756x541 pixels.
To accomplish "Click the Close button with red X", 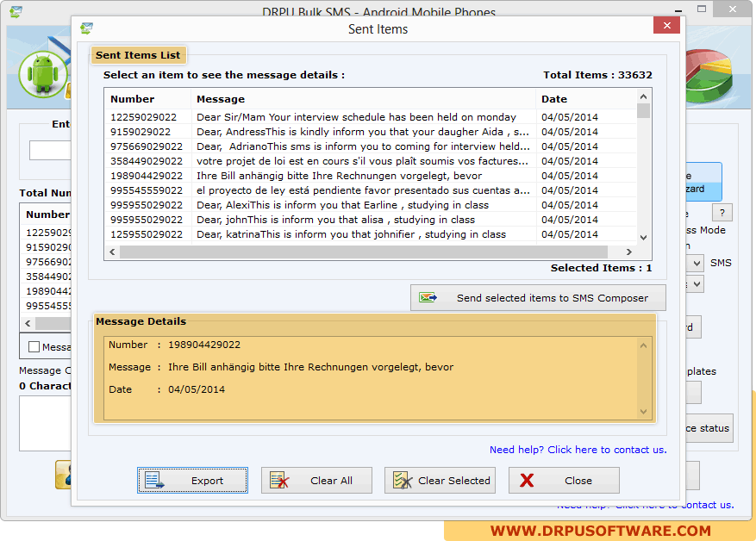I will point(564,481).
